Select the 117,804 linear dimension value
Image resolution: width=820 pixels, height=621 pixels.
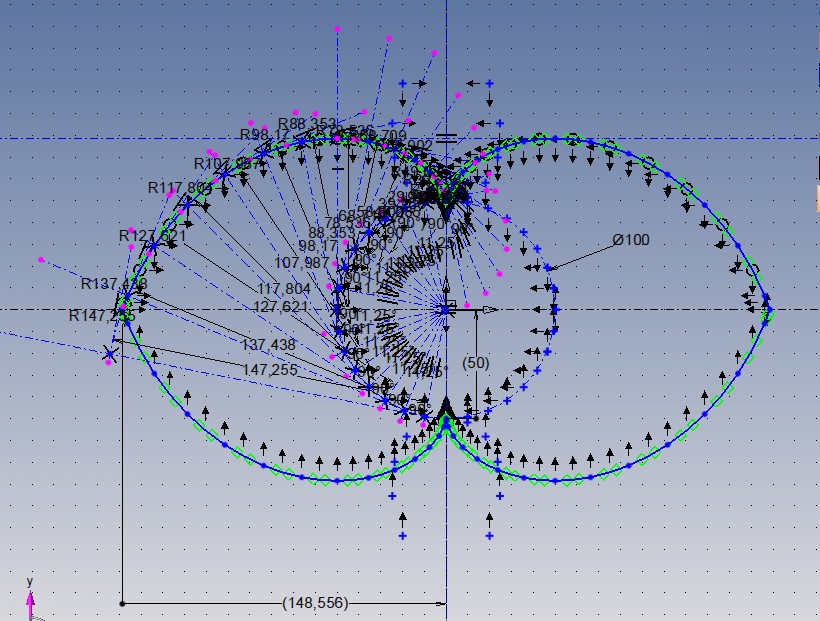point(282,288)
